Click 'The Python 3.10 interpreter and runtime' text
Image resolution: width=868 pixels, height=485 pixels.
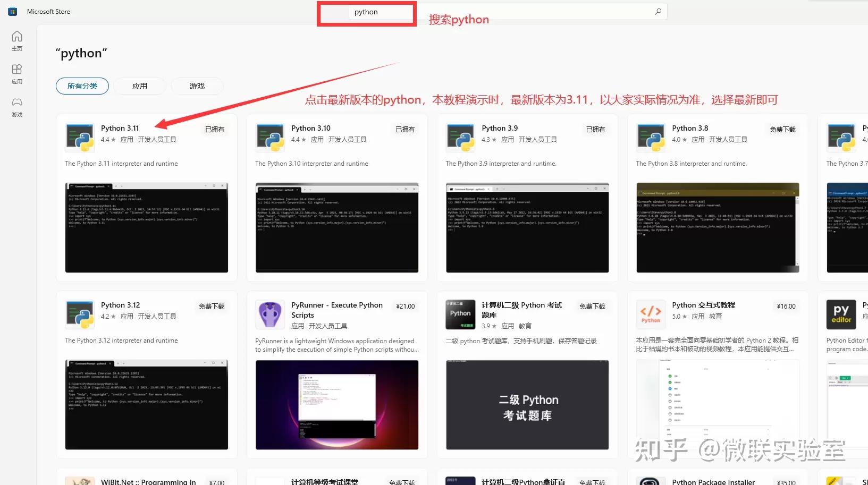[311, 164]
